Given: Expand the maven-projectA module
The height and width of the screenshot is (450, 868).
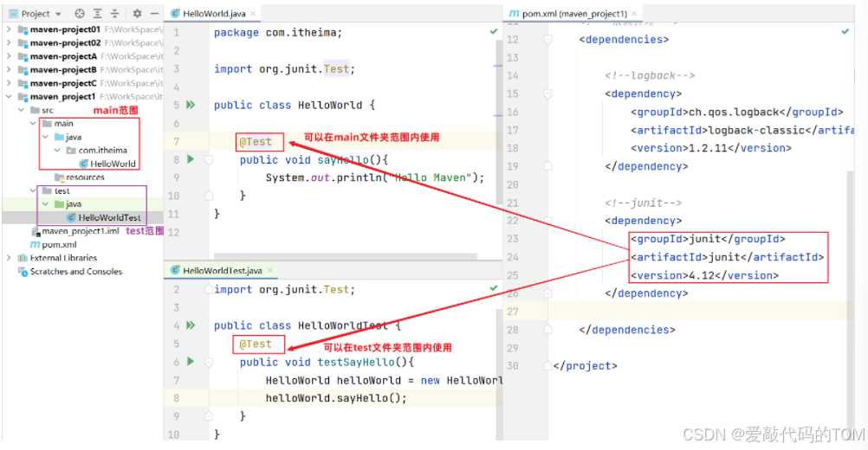Looking at the screenshot, I should (x=9, y=56).
